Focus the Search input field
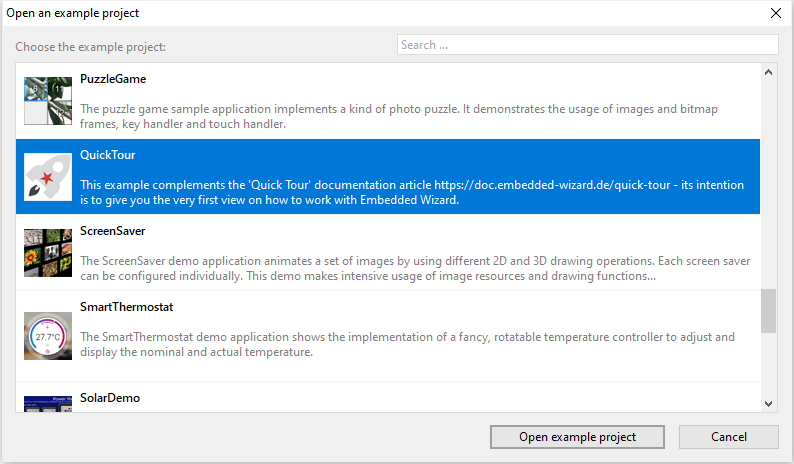The width and height of the screenshot is (794, 464). [x=586, y=45]
